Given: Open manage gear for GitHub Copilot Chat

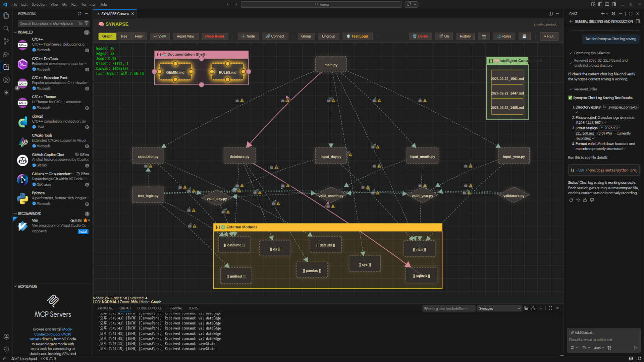Looking at the screenshot, I should coord(87,166).
